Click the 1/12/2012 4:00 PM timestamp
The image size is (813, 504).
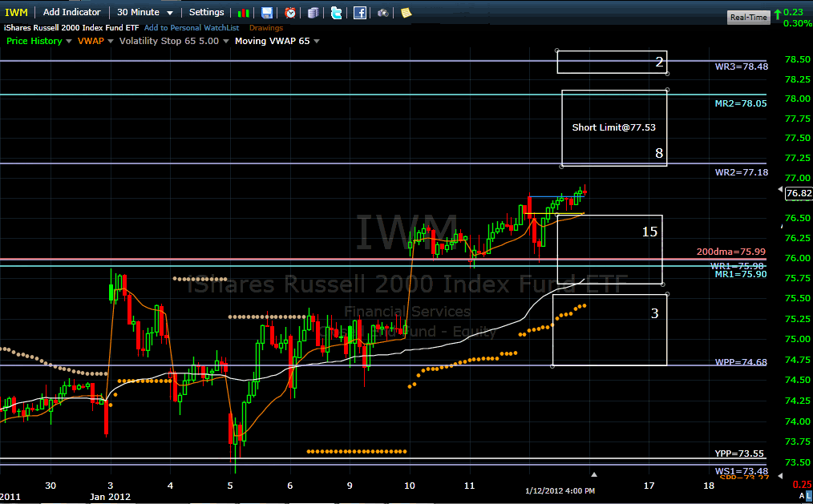pos(560,490)
